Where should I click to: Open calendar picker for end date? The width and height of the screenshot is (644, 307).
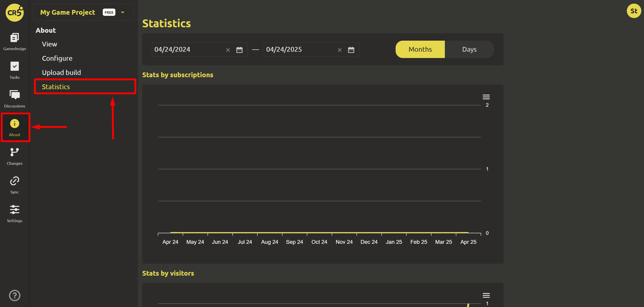coord(351,50)
